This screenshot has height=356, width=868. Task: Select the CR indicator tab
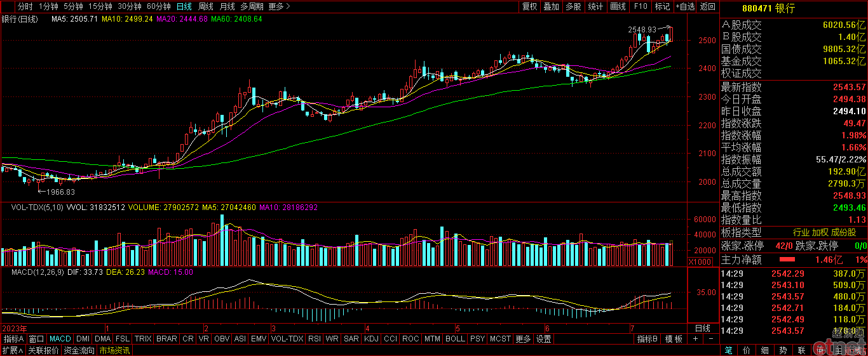188,340
